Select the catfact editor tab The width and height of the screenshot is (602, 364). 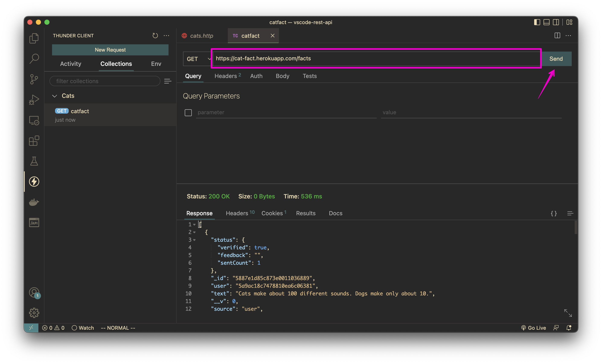point(250,36)
